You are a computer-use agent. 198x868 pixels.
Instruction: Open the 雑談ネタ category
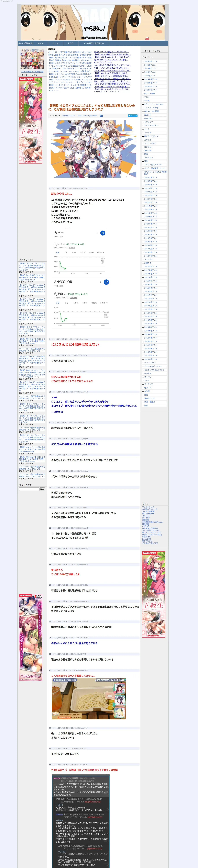click(148, 115)
